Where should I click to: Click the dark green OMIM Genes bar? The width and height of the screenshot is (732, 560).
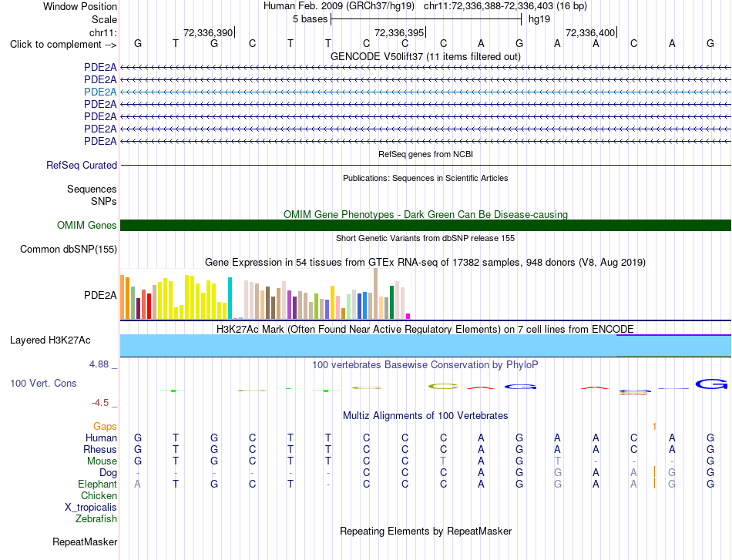(425, 226)
